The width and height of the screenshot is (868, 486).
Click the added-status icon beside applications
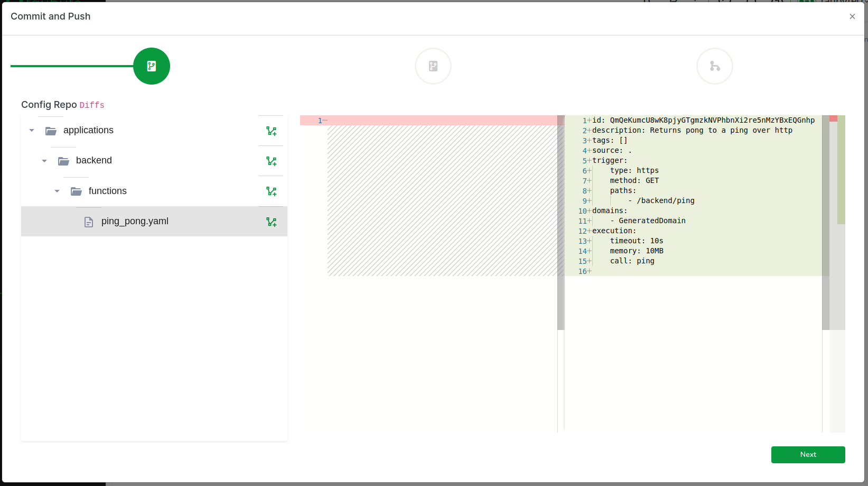tap(272, 131)
